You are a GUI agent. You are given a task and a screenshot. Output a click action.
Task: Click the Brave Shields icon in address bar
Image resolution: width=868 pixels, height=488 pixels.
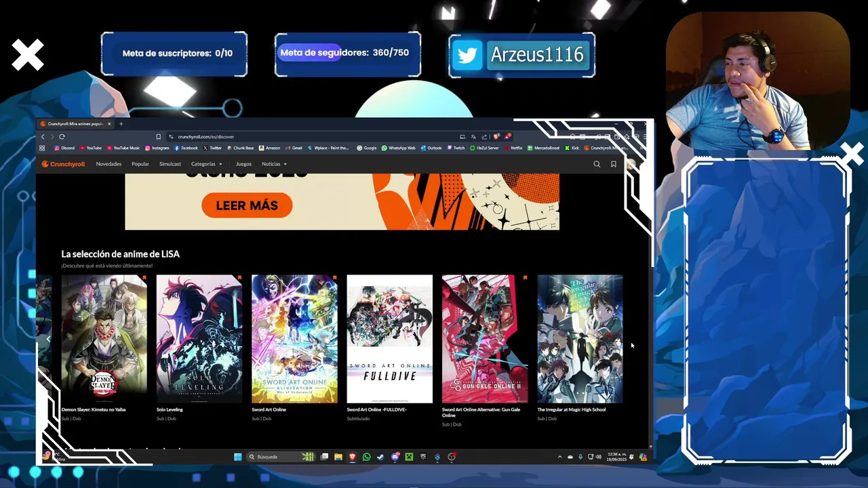pos(496,137)
